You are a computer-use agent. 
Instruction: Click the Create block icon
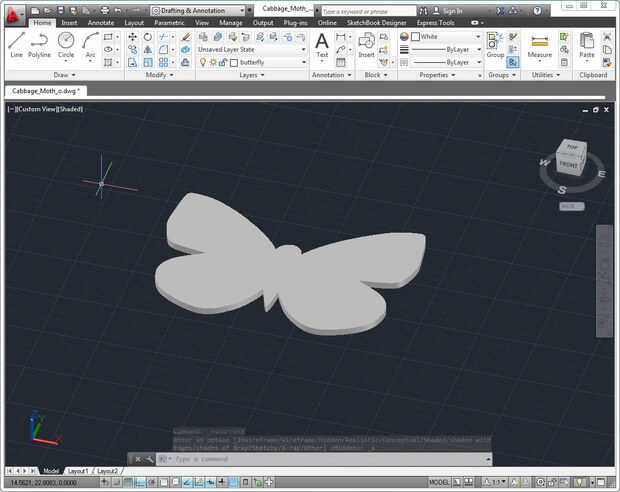[x=383, y=37]
